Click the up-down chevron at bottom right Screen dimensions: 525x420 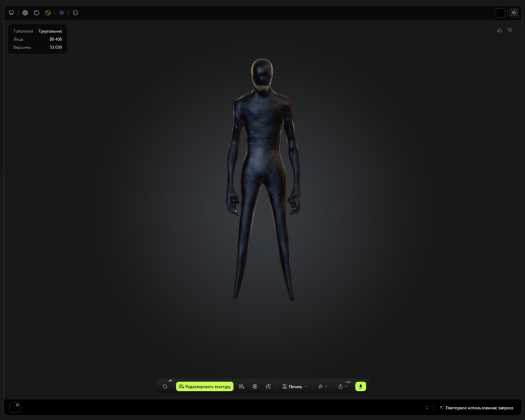click(x=427, y=408)
